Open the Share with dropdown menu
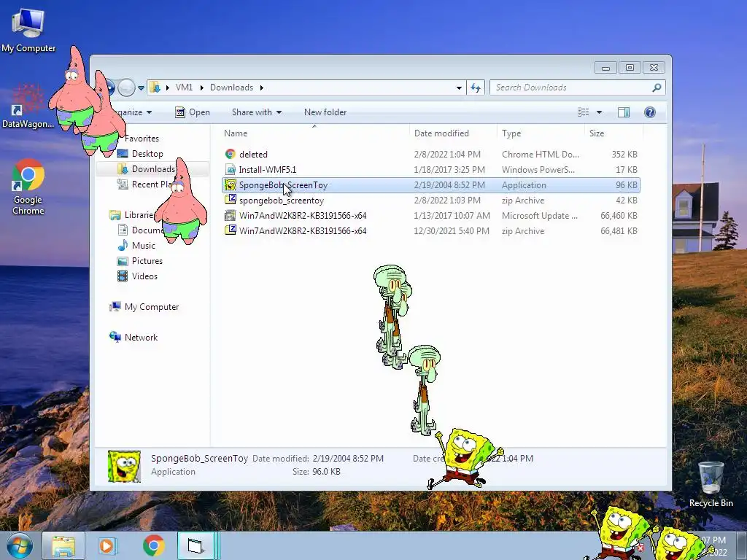The image size is (747, 560). click(256, 112)
